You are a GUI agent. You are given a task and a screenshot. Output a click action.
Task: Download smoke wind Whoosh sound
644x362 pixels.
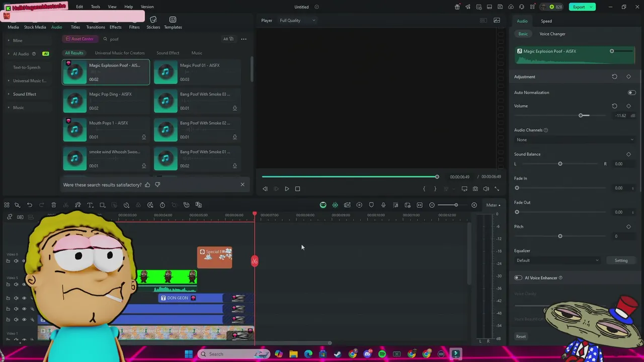144,165
